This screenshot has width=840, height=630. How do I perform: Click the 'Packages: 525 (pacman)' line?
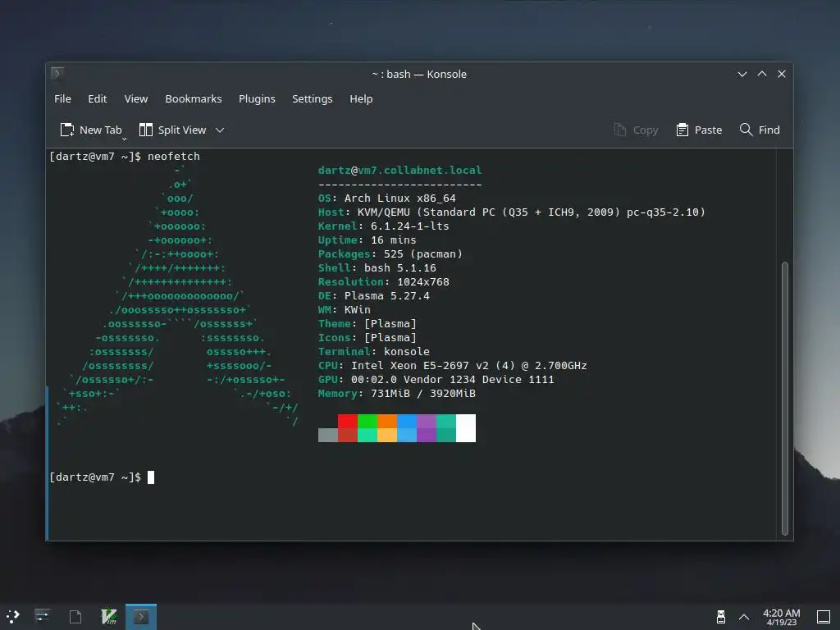point(390,254)
